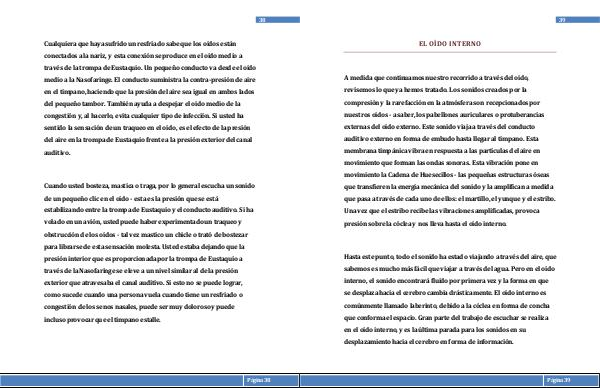Click the line mentioning "mastico un chicle"
600x388 pixels.
(x=146, y=235)
